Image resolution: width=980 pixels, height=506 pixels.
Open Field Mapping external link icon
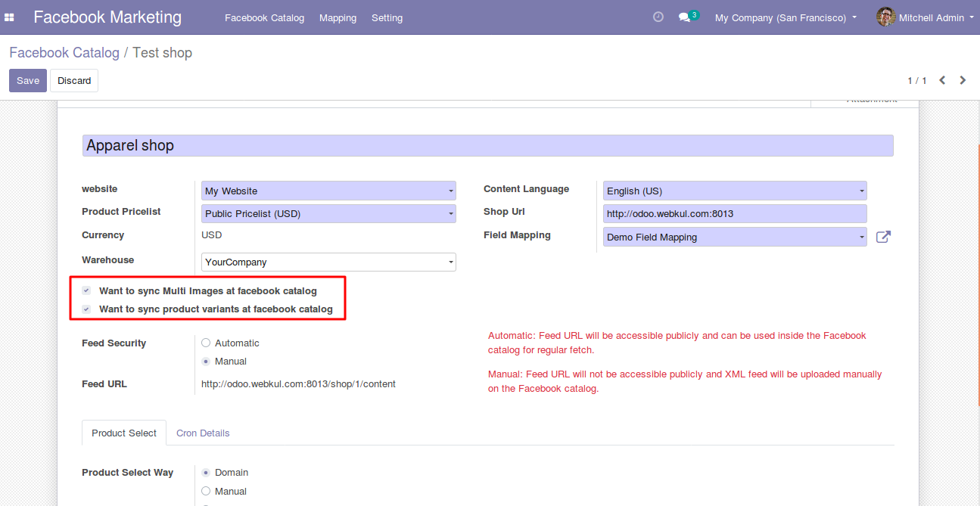coord(883,237)
